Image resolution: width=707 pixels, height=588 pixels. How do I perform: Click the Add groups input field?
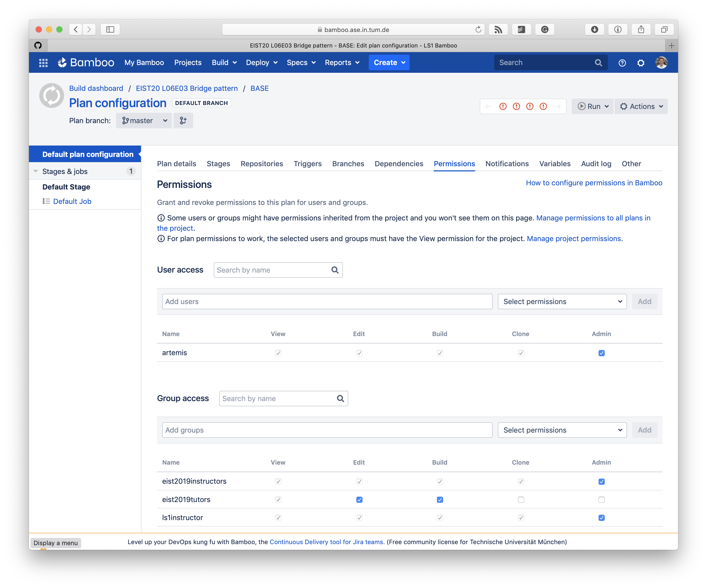point(327,430)
